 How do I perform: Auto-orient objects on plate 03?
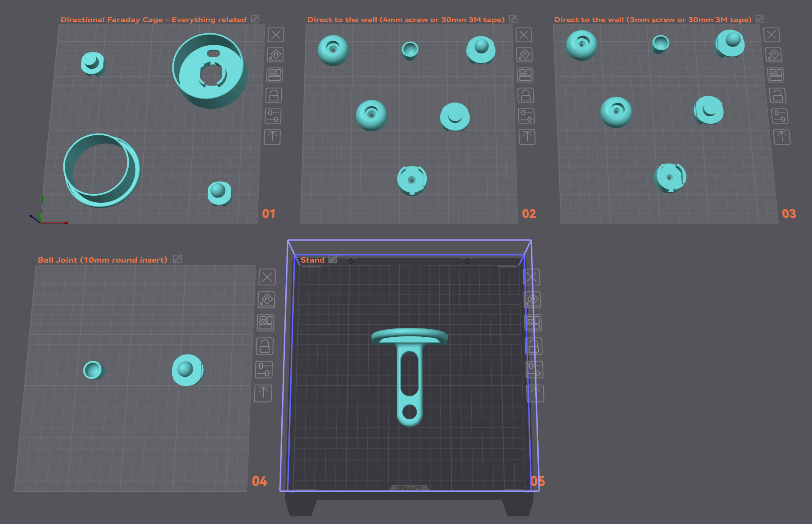(774, 55)
